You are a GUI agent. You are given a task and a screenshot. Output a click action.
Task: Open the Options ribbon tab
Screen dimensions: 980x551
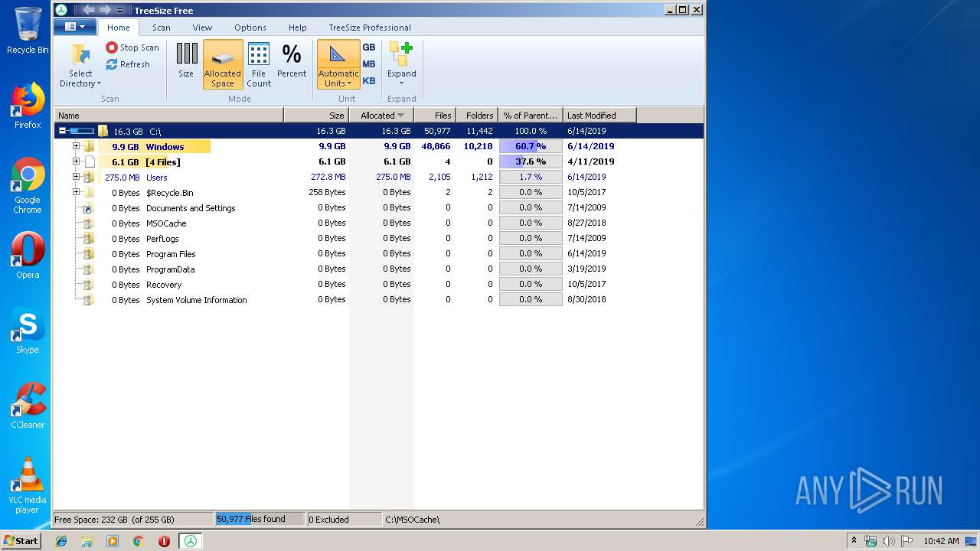pyautogui.click(x=250, y=28)
